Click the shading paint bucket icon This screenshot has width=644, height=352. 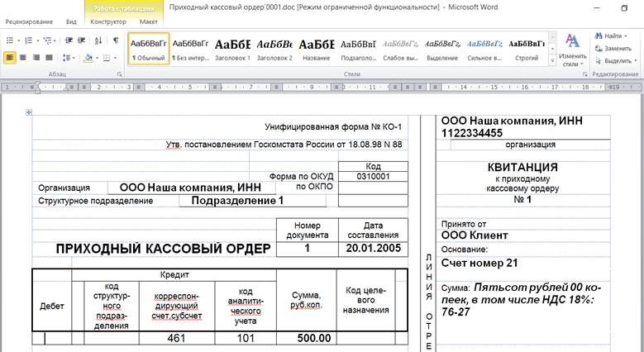[x=88, y=58]
